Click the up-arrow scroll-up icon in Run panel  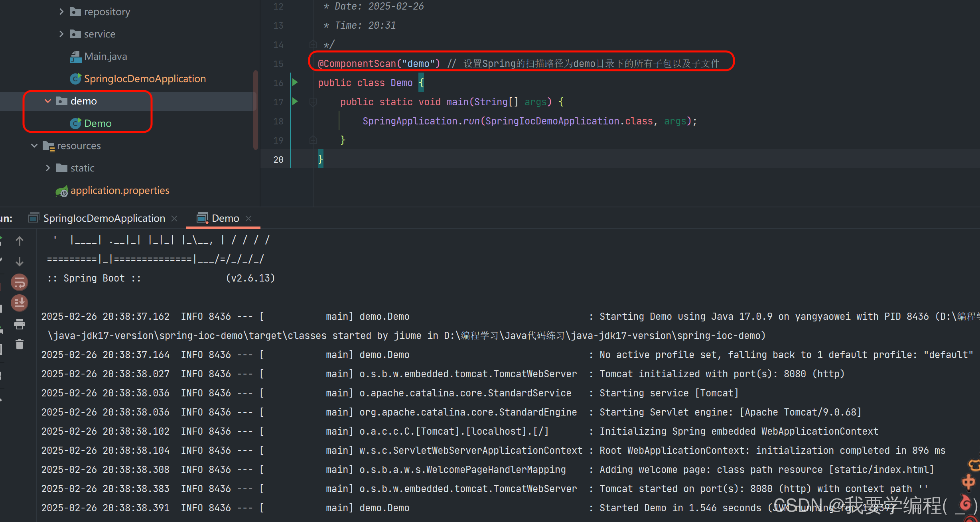tap(19, 240)
